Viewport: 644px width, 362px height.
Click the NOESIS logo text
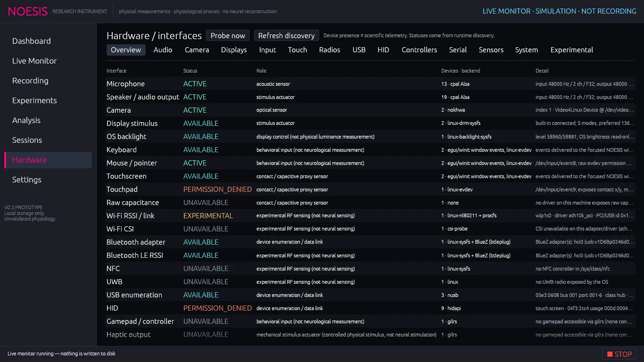[28, 11]
